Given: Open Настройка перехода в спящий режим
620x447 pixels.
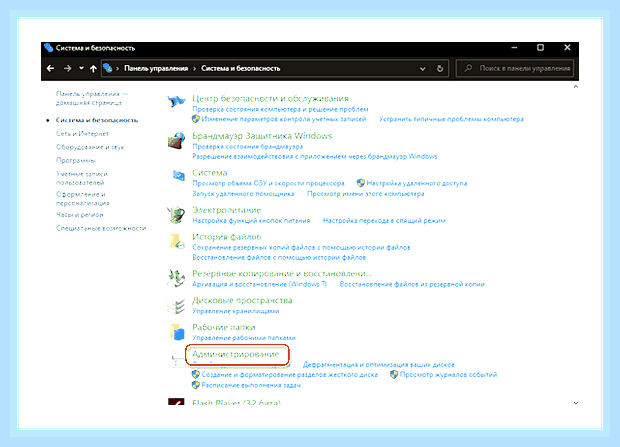Looking at the screenshot, I should coord(384,221).
